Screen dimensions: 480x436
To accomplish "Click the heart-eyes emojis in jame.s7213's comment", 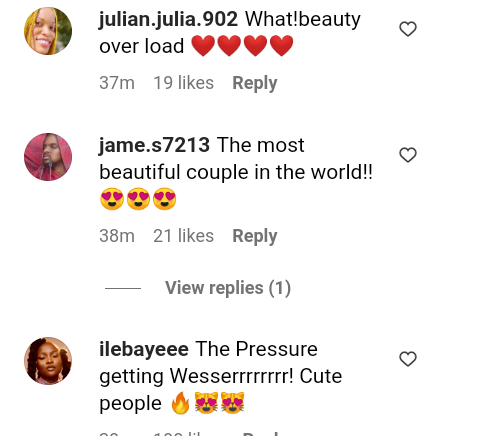I will pos(138,199).
